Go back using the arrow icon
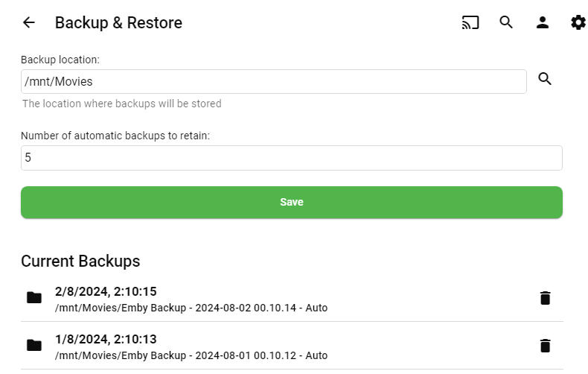The height and width of the screenshot is (374, 588). (x=29, y=22)
